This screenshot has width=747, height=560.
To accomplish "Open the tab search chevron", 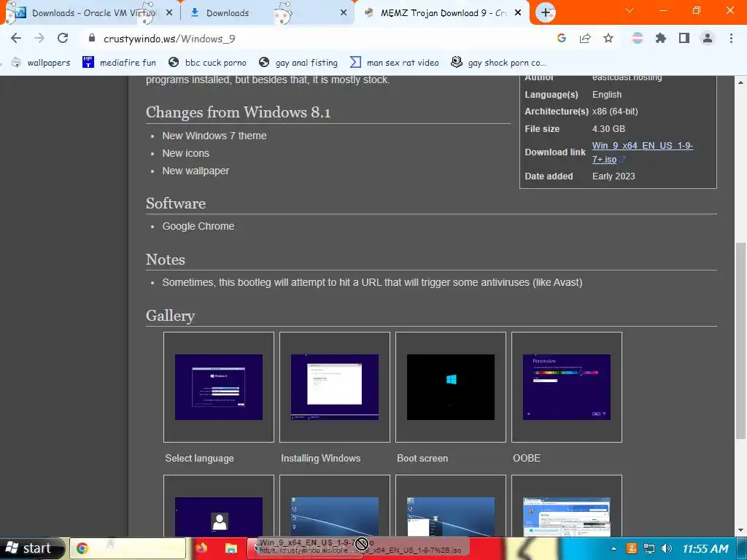I will coord(630,10).
